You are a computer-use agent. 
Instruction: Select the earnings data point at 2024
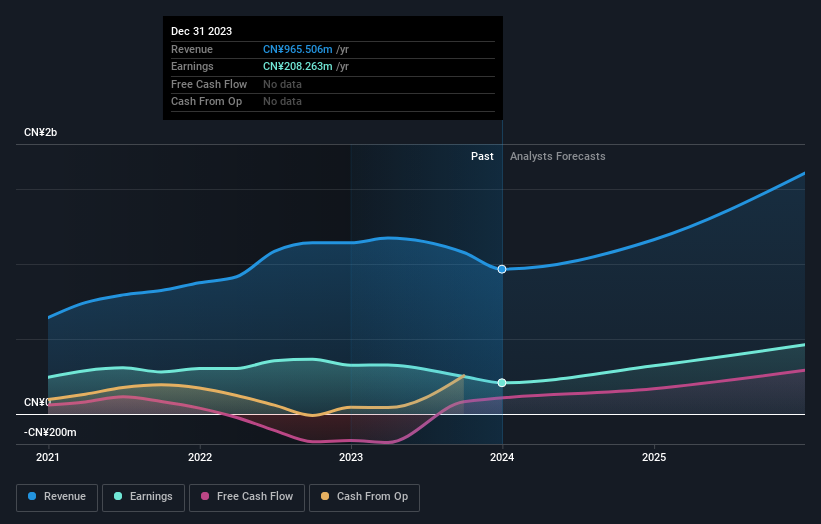coord(502,383)
